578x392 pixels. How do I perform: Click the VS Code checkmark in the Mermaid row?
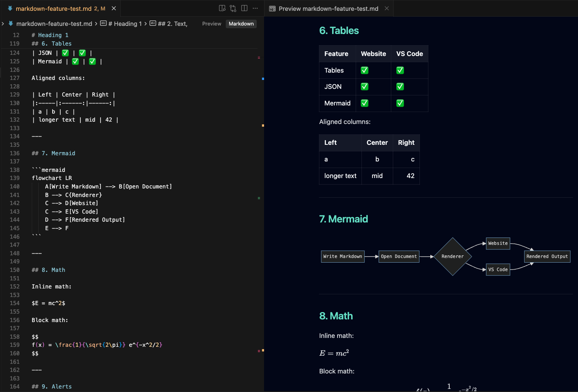[x=400, y=103]
